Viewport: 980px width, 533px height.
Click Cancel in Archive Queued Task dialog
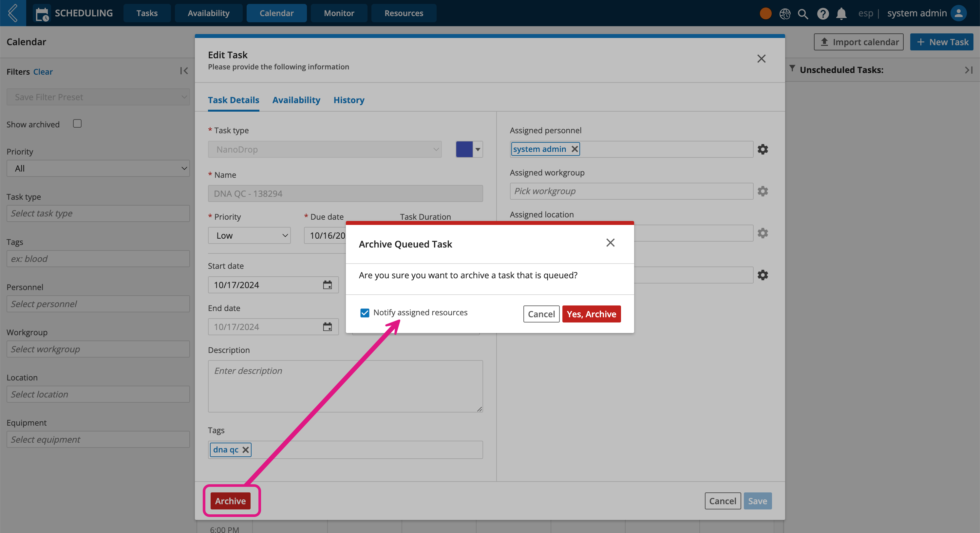pyautogui.click(x=541, y=314)
